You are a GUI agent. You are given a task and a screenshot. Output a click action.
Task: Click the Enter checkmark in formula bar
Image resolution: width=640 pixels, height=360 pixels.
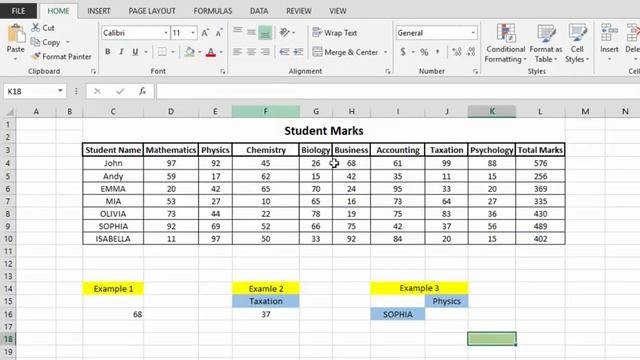(120, 91)
